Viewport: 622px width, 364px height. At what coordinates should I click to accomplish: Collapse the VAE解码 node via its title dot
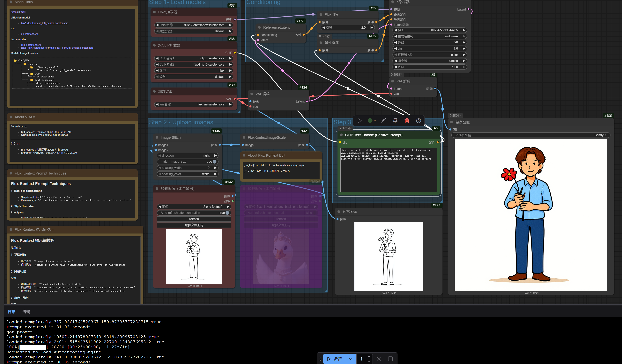[392, 81]
